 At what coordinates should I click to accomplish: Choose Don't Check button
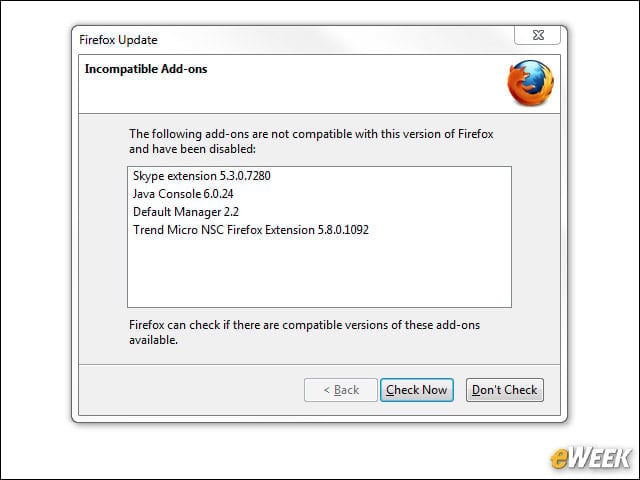tap(504, 390)
